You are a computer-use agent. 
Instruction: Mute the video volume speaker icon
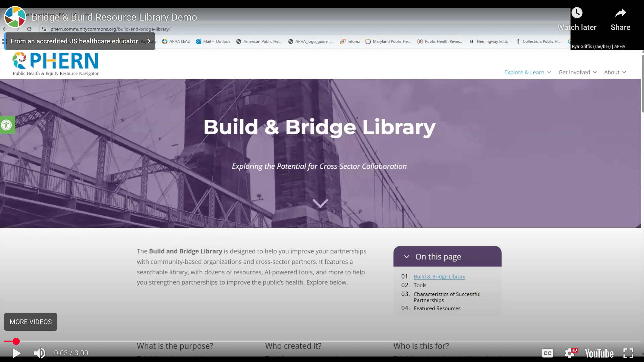(x=40, y=353)
